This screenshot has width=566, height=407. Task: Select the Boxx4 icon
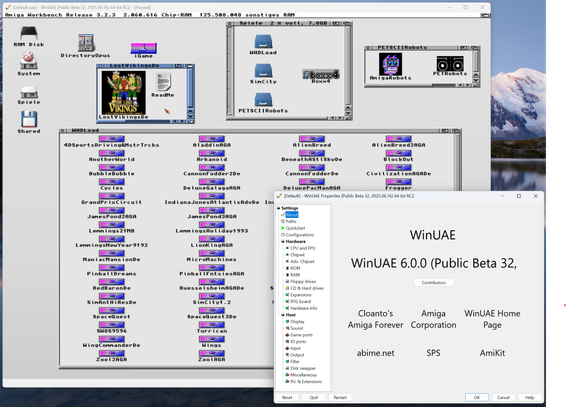click(x=321, y=75)
